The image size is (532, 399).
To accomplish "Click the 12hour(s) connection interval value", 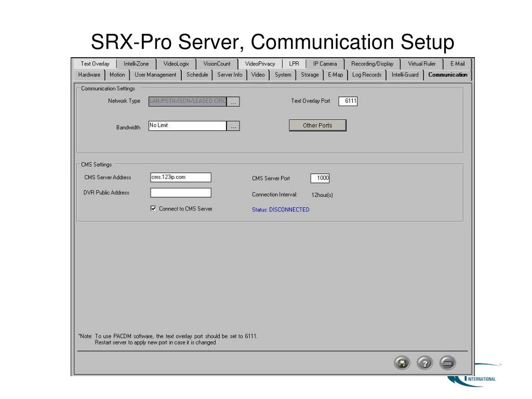I will pyautogui.click(x=322, y=195).
